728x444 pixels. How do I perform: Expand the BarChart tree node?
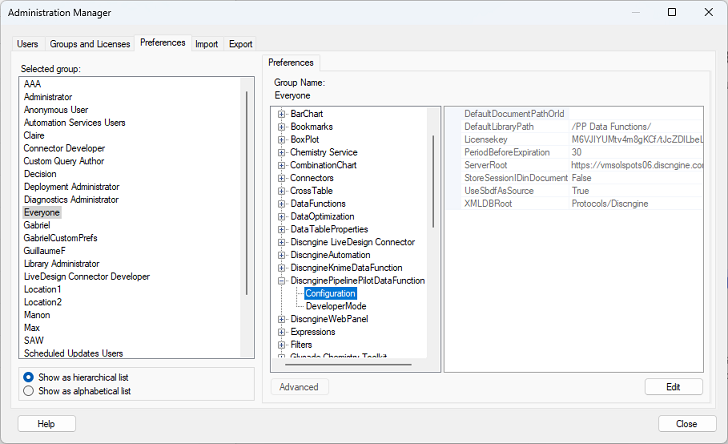click(x=281, y=114)
